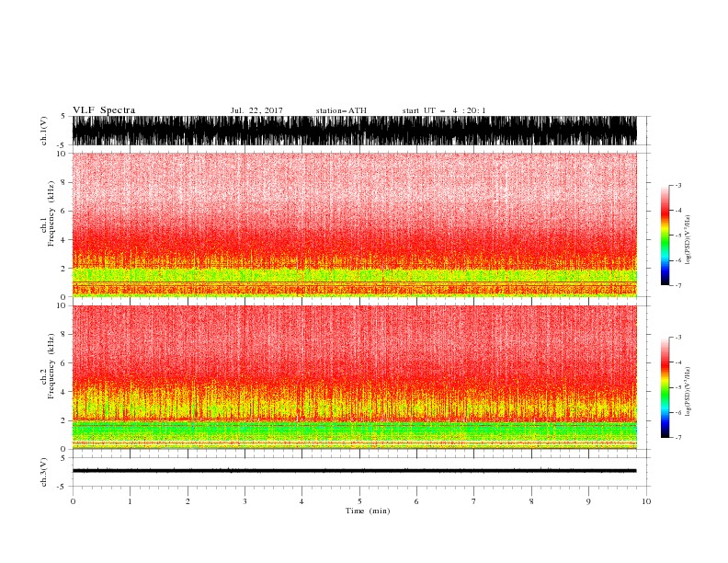Image resolution: width=728 pixels, height=563 pixels.
Task: Click the ch.1 black waveform trace panel
Action: tap(355, 131)
